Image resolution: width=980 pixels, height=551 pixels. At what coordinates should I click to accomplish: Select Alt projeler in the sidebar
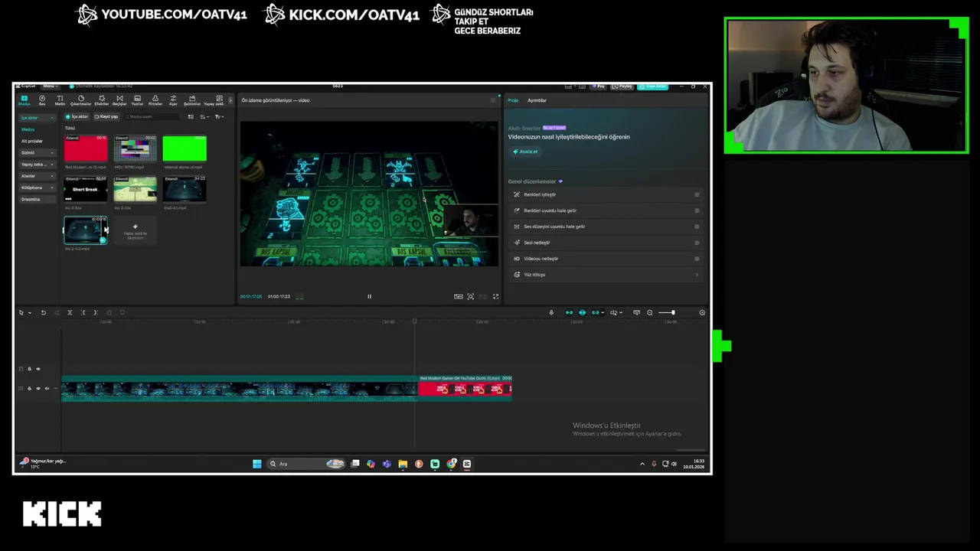pyautogui.click(x=32, y=141)
